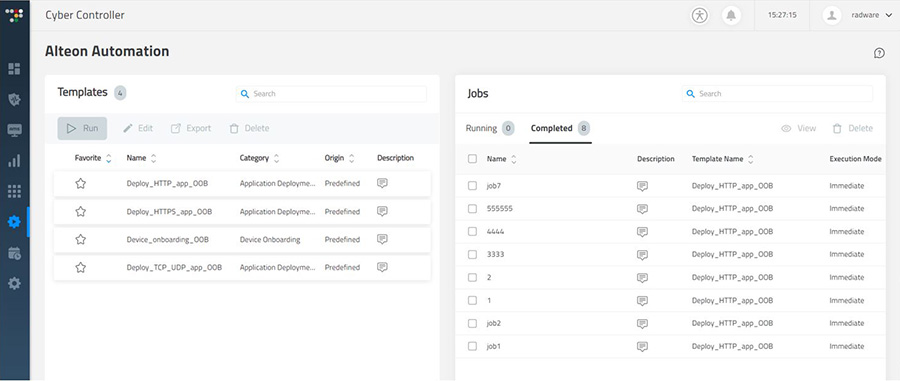Switch to the Completed jobs tab
Viewport: 900px width, 381px height.
coord(560,129)
